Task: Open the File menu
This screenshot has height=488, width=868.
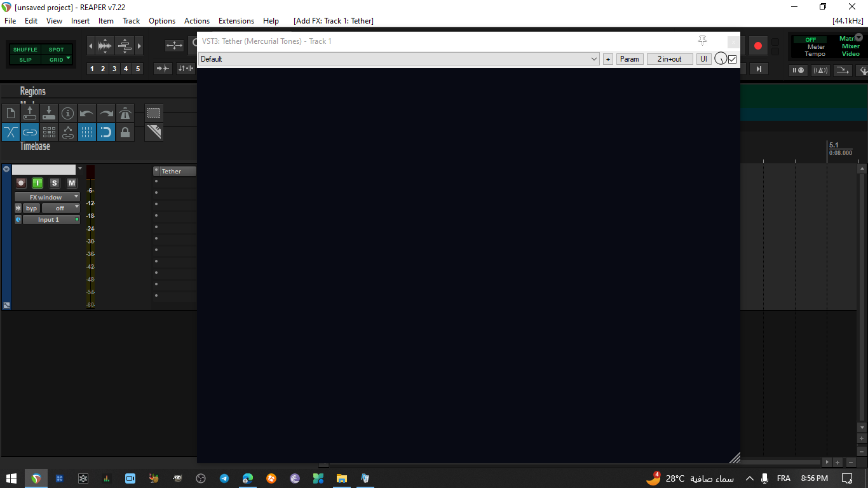Action: pyautogui.click(x=10, y=21)
